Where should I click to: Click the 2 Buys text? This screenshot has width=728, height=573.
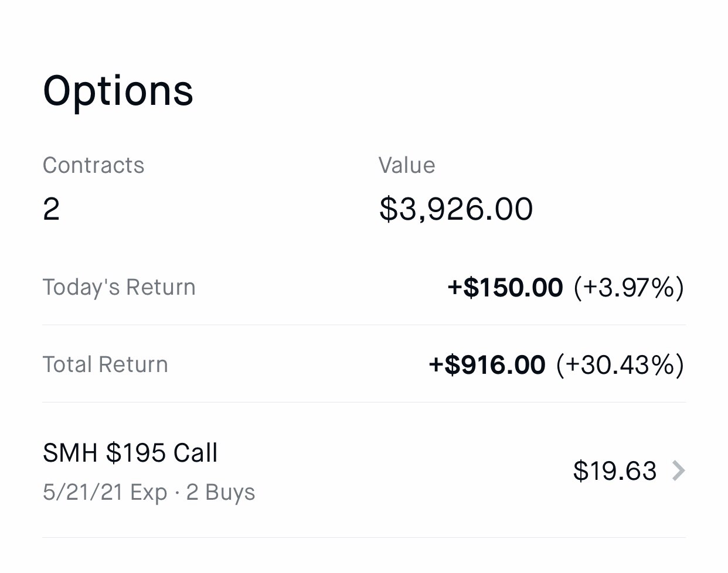[220, 492]
